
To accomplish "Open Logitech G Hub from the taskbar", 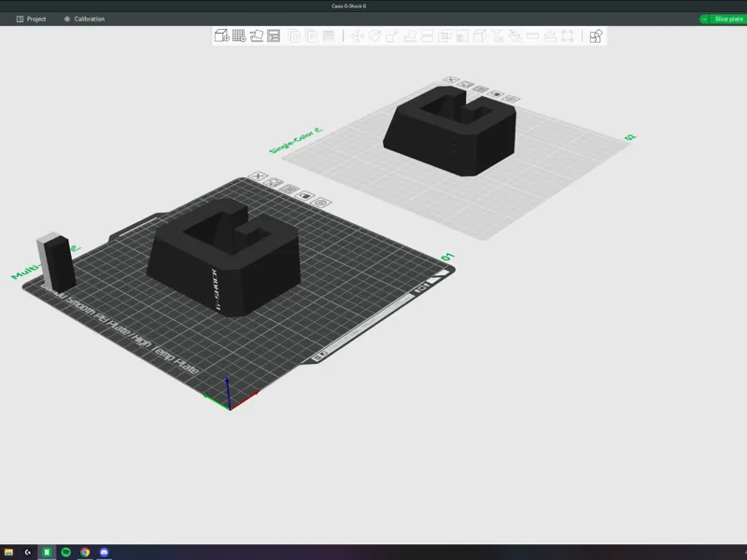I will tap(28, 553).
